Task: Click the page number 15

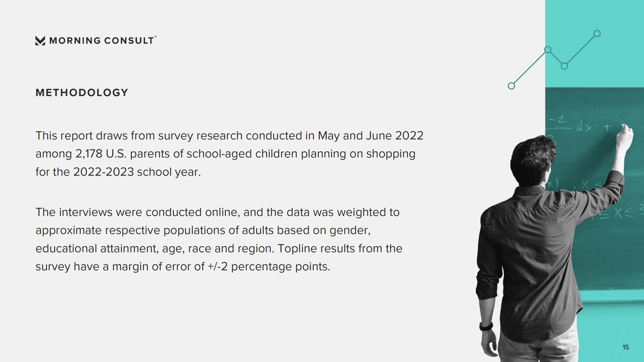Action: pyautogui.click(x=625, y=347)
